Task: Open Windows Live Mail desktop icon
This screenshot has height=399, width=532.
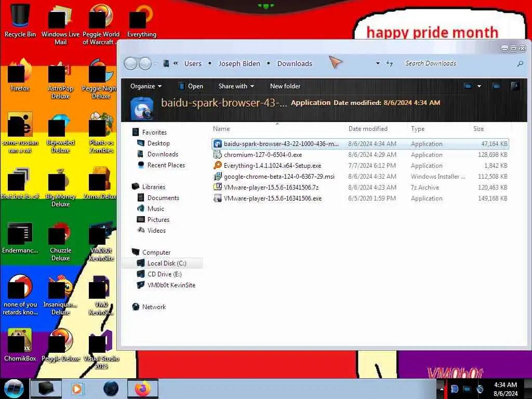Action: [x=60, y=24]
